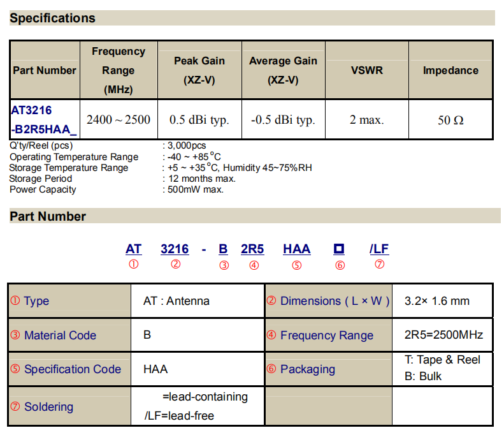The image size is (504, 435).
Task: Select the 'Impedance' column header
Action: click(x=450, y=70)
